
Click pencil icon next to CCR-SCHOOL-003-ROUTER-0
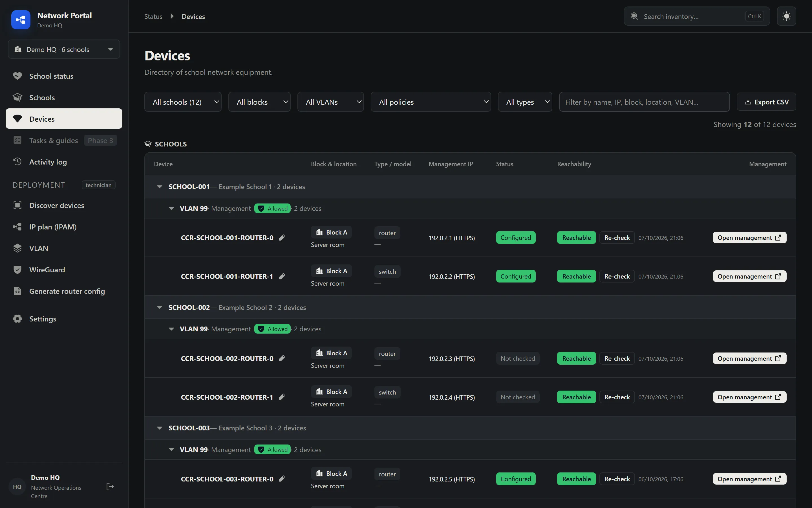(282, 479)
